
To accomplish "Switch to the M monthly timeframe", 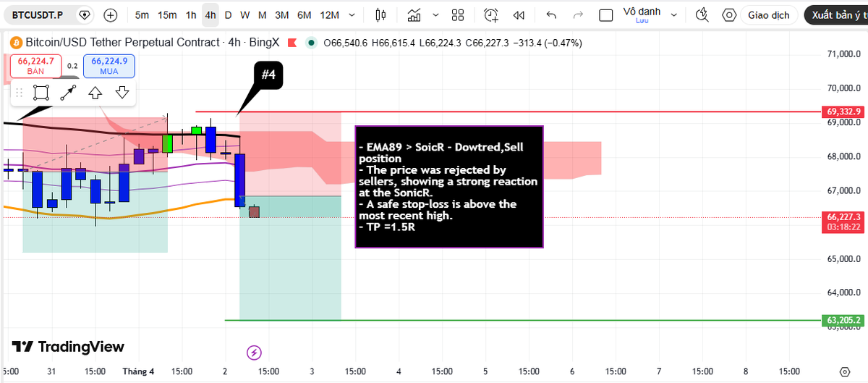I will click(262, 14).
